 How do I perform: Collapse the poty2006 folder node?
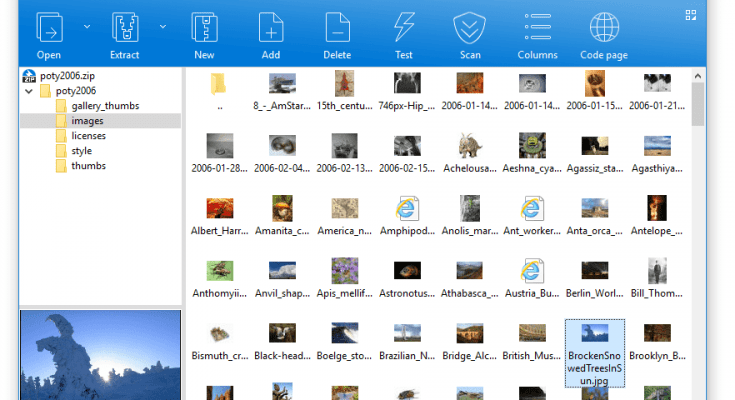point(29,91)
